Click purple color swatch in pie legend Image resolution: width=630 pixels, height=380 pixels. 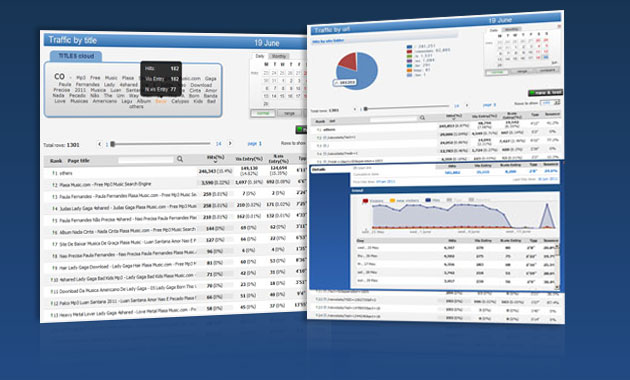[409, 61]
